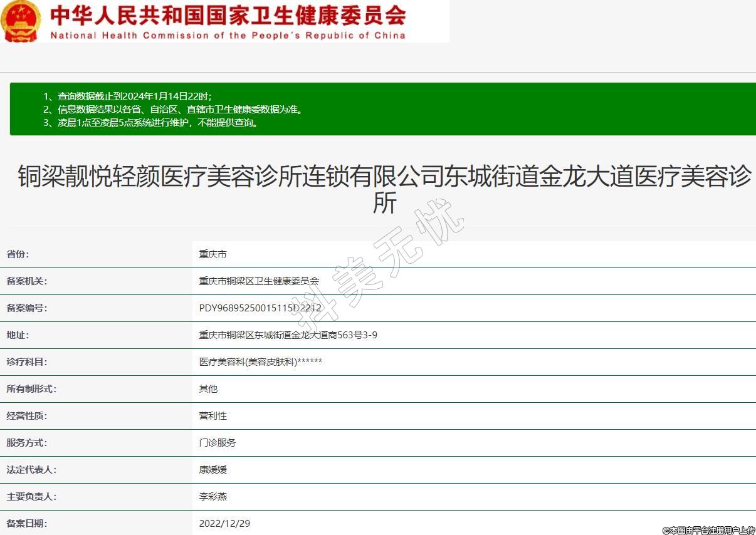This screenshot has height=535, width=756.
Task: Click the National Health Commission English subtitle
Action: coord(228,35)
